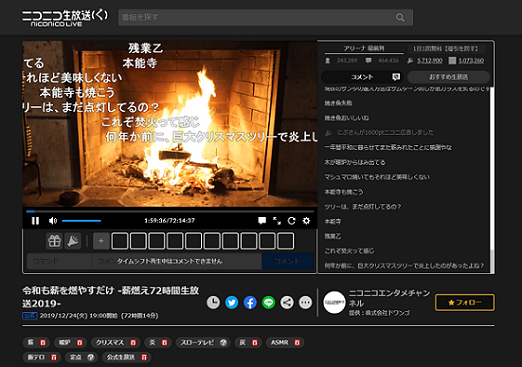Open the クリスマス tag
522x367 pixels.
tap(110, 342)
